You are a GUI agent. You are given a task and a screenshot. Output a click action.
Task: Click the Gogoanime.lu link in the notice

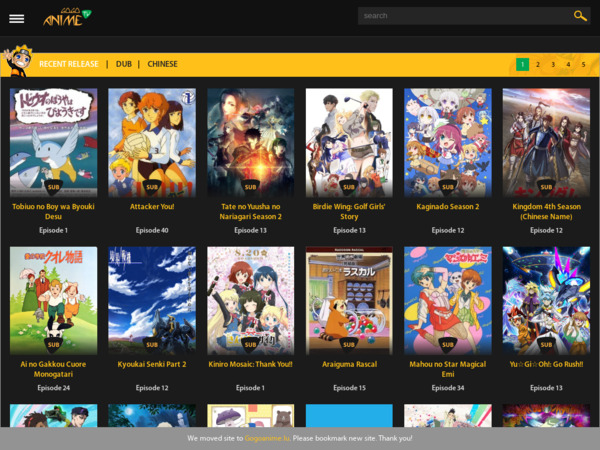(267, 439)
